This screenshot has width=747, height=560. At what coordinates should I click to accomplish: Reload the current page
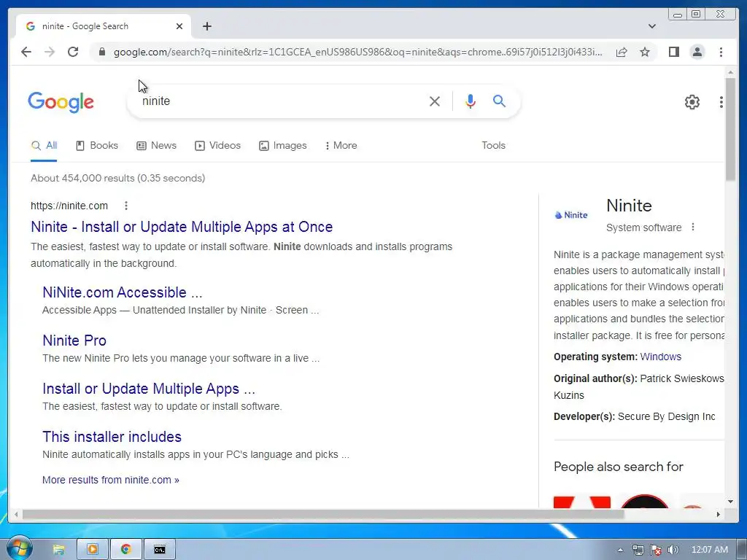73,52
